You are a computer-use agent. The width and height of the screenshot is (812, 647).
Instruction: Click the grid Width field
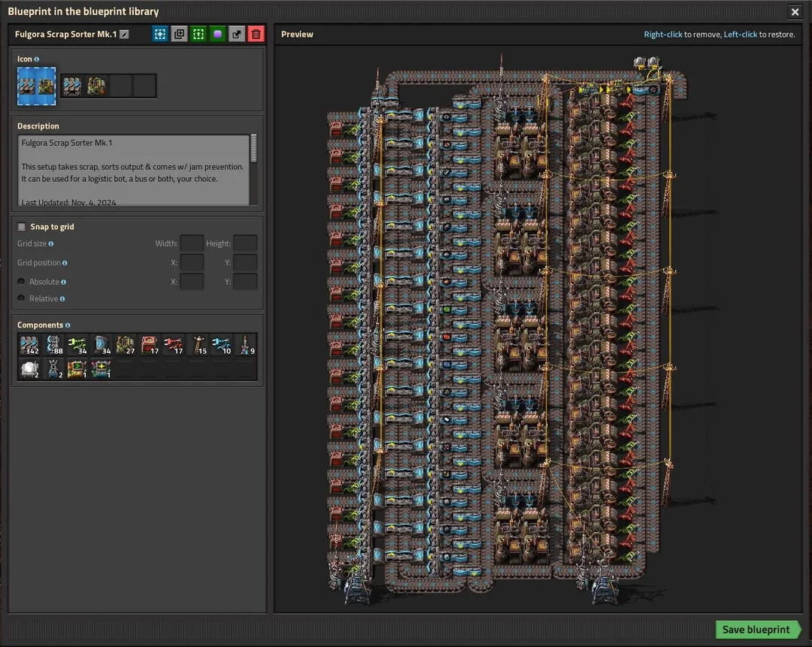pyautogui.click(x=192, y=243)
